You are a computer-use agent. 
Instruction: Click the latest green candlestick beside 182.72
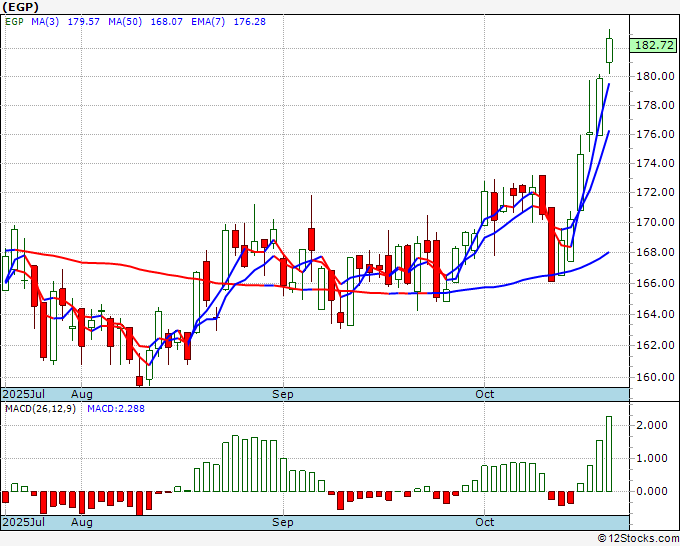point(609,51)
